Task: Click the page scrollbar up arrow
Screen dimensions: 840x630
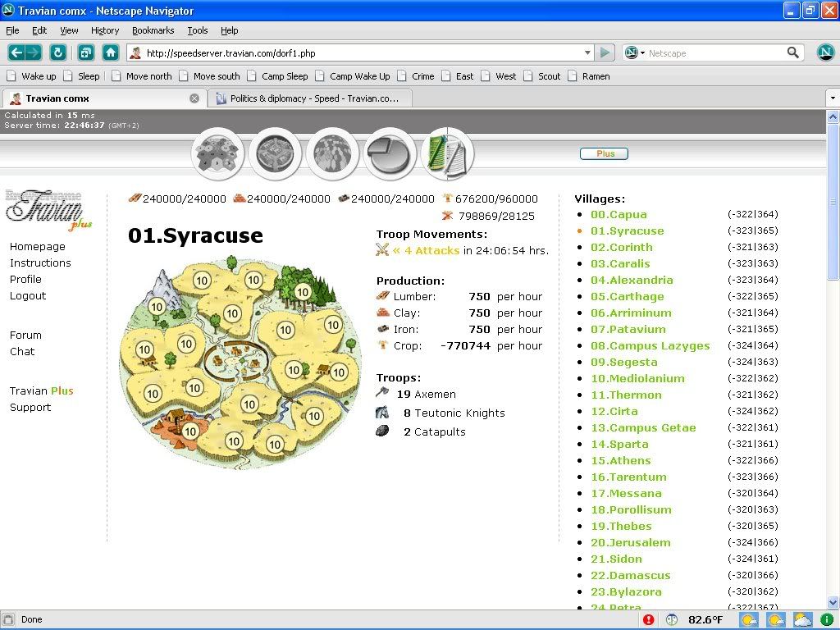Action: (x=833, y=116)
